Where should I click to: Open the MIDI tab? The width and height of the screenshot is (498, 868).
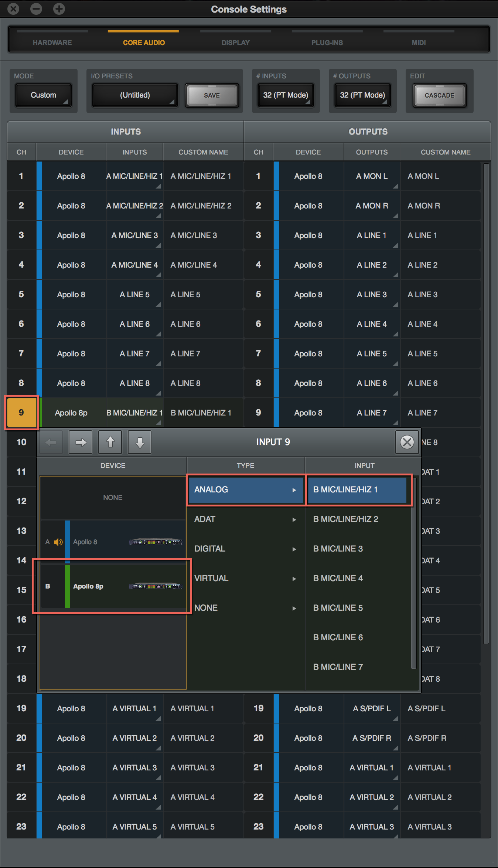coord(419,43)
